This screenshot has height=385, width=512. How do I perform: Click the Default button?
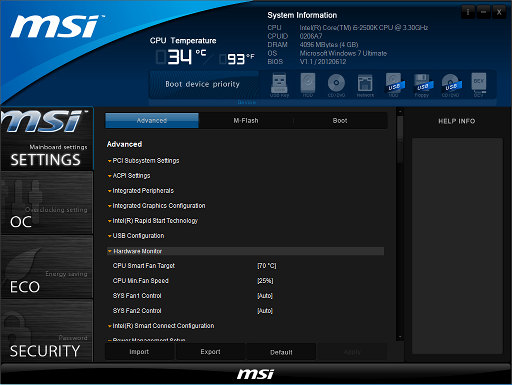pyautogui.click(x=281, y=352)
